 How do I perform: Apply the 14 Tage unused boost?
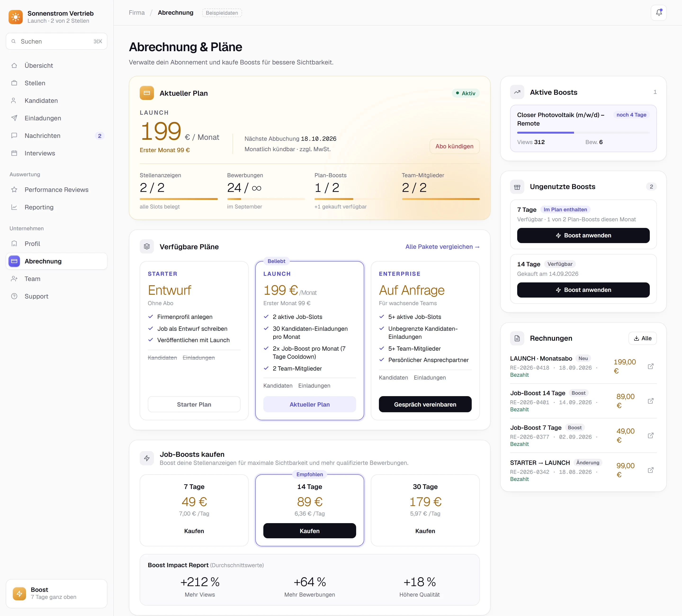pos(583,290)
